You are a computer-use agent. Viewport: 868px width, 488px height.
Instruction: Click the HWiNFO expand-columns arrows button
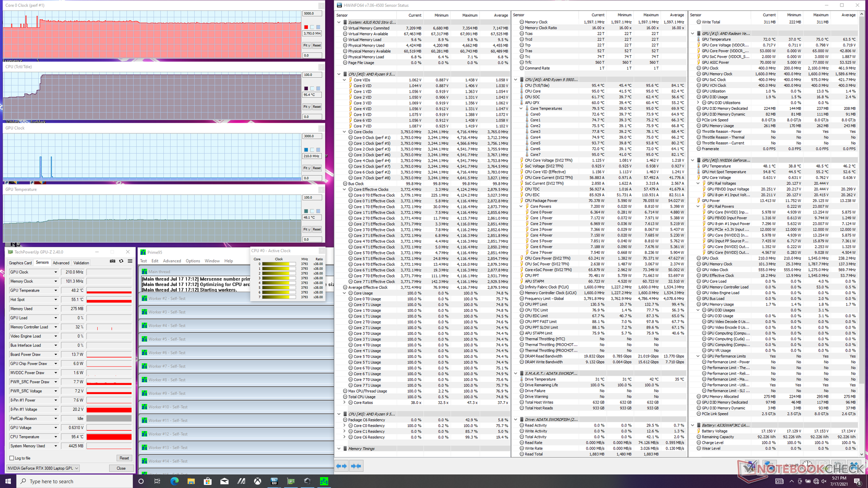342,466
